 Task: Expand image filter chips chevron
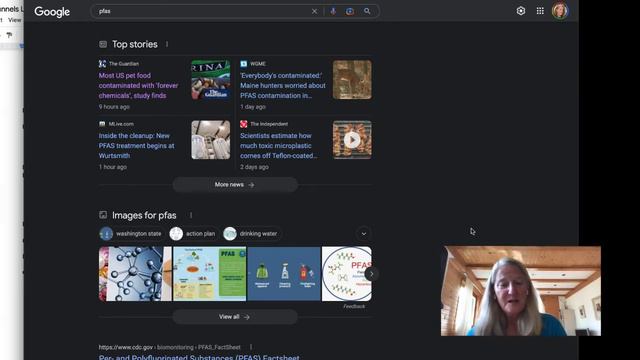(x=364, y=234)
